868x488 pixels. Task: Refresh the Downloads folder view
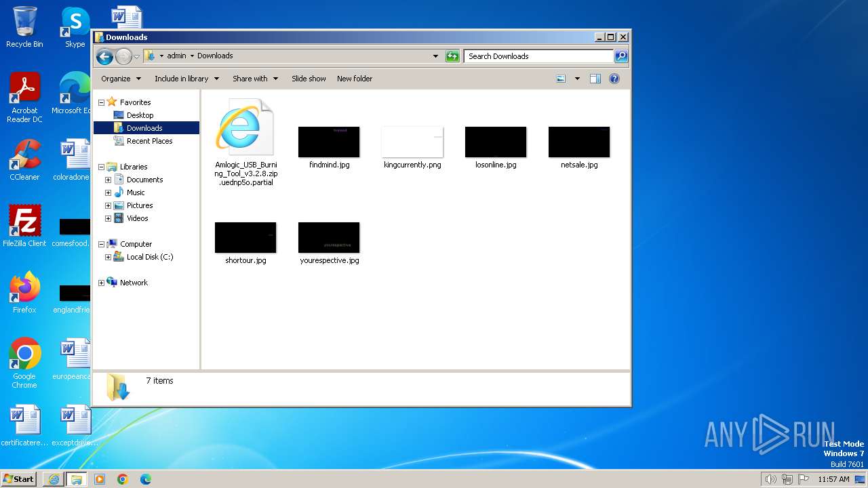[452, 56]
